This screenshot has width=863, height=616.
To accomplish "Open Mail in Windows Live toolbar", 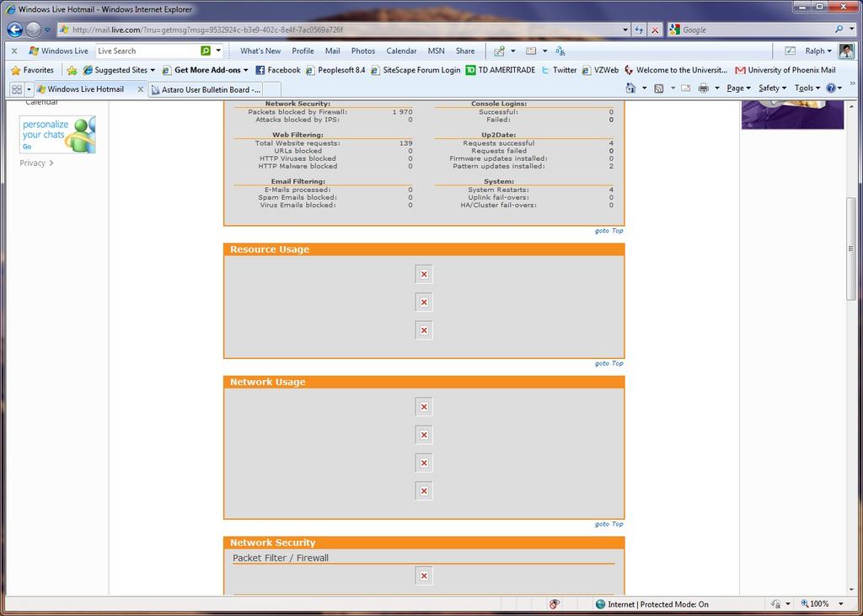I will point(332,51).
